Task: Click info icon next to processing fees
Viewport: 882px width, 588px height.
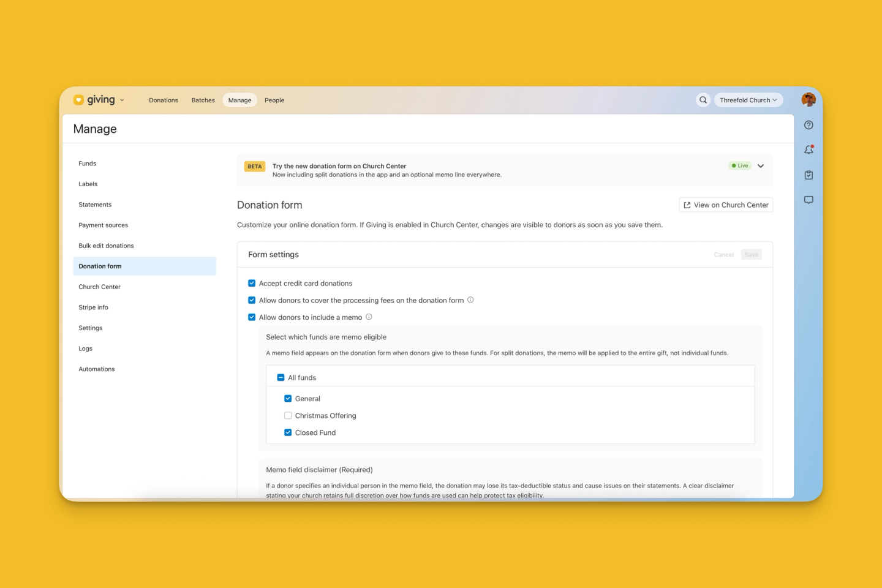Action: [470, 300]
